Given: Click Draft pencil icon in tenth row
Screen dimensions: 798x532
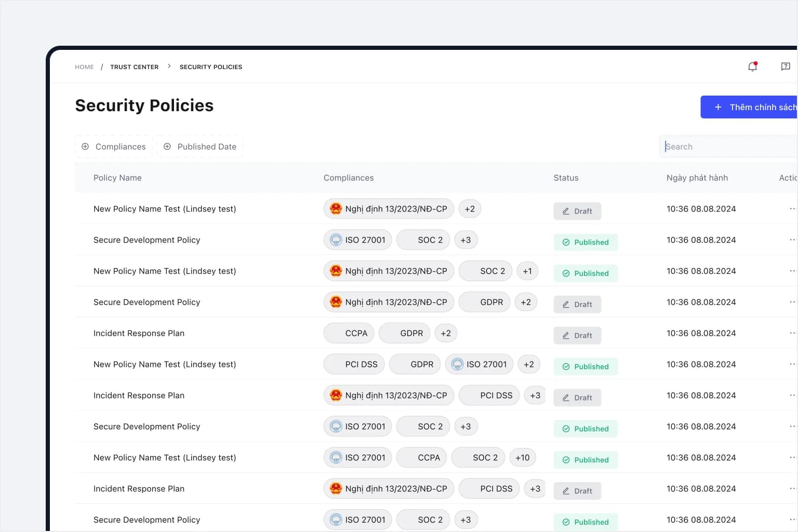Looking at the screenshot, I should click(x=566, y=491).
